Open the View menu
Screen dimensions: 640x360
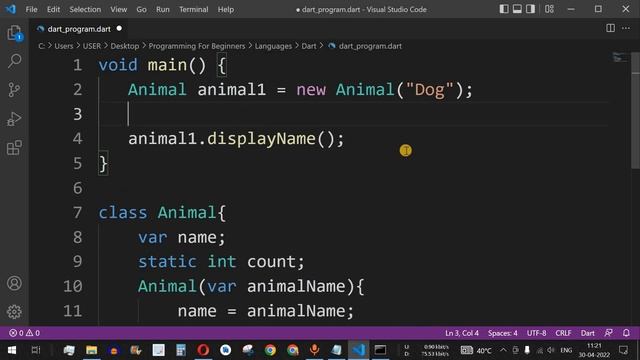point(118,9)
